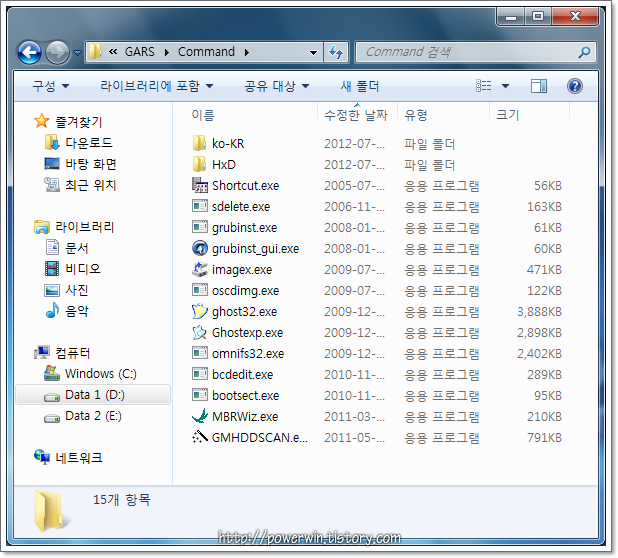This screenshot has width=618, height=558.
Task: Maximize the Explorer window
Action: coord(538,16)
